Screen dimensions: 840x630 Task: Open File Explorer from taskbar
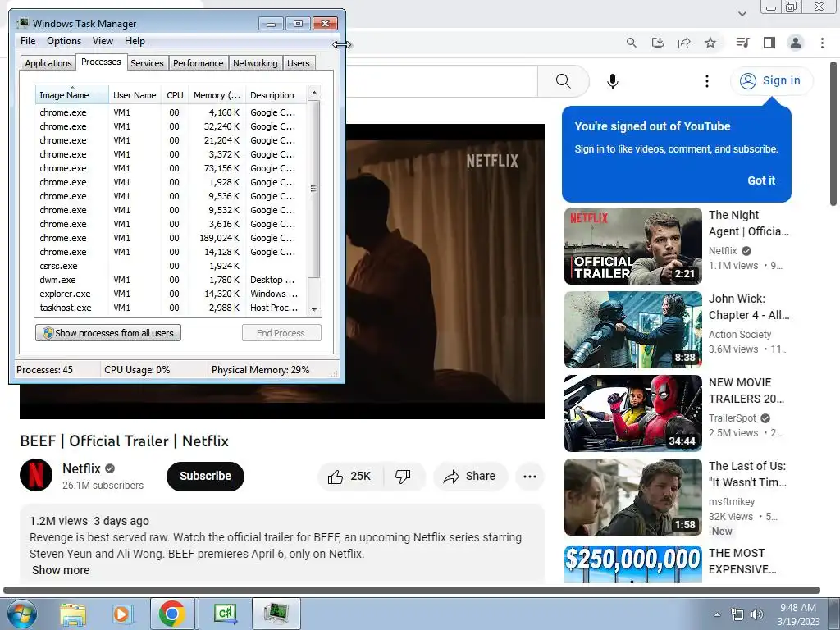[73, 614]
